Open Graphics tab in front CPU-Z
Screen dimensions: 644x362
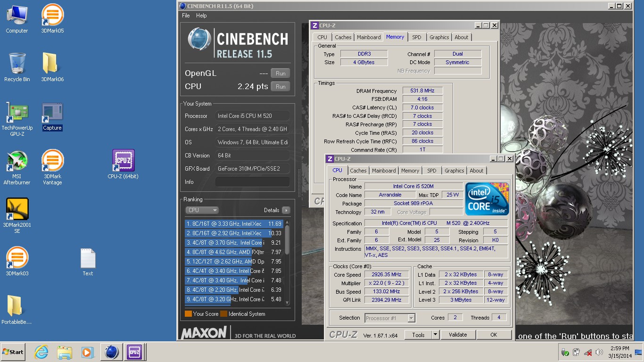(454, 171)
